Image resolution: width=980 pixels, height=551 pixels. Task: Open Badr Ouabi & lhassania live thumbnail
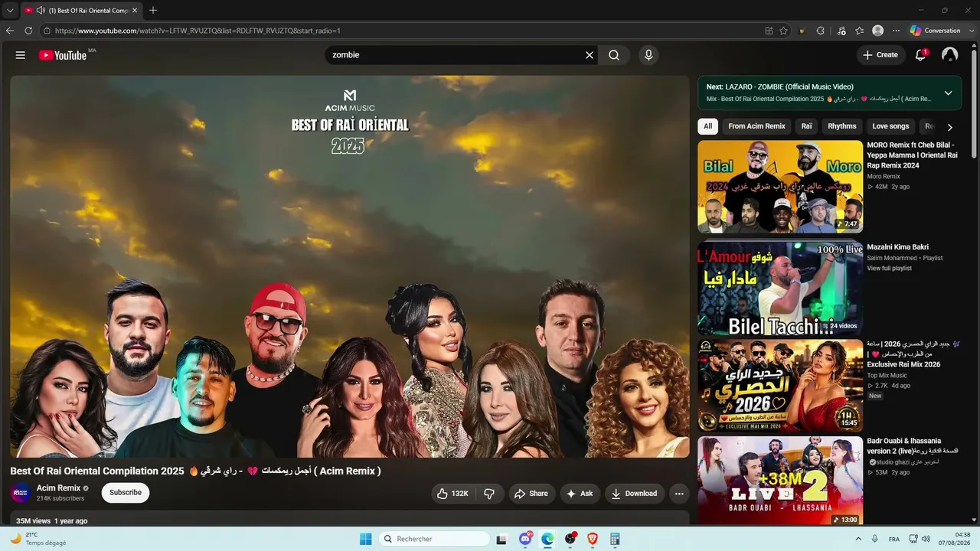tap(780, 481)
